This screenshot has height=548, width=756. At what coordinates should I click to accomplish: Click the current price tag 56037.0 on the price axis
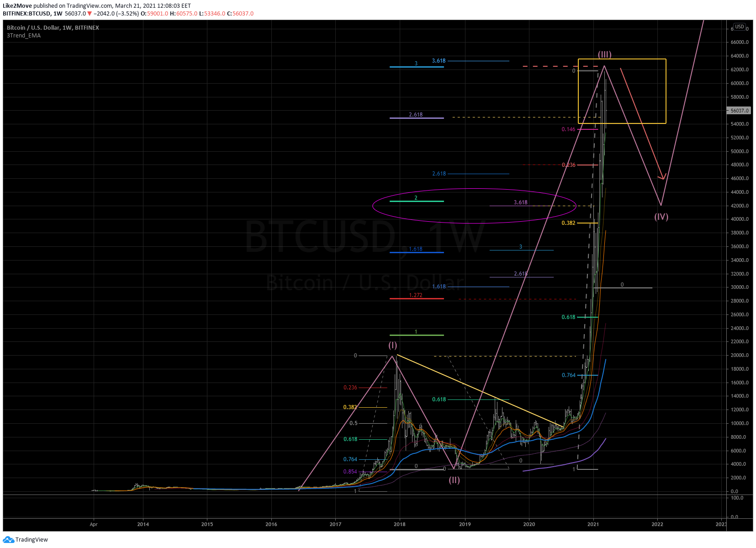(739, 111)
